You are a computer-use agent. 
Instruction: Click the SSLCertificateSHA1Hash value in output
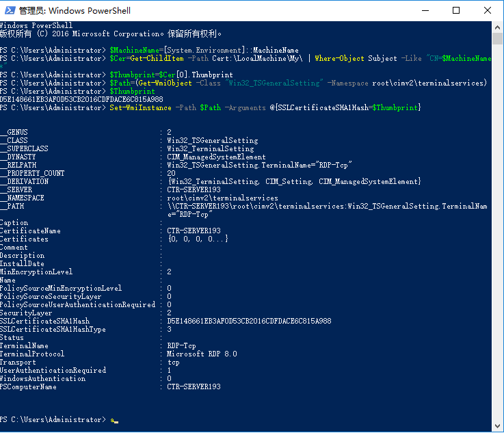[x=249, y=321]
